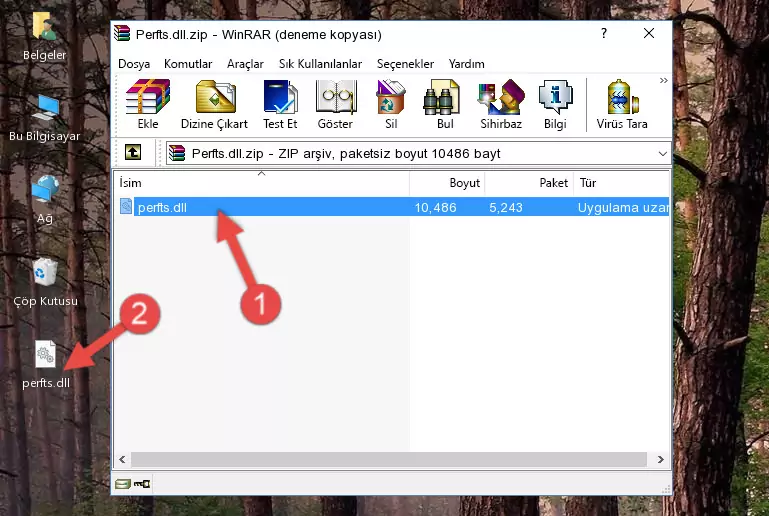
Task: Open the Komutlar menu
Action: tap(188, 64)
